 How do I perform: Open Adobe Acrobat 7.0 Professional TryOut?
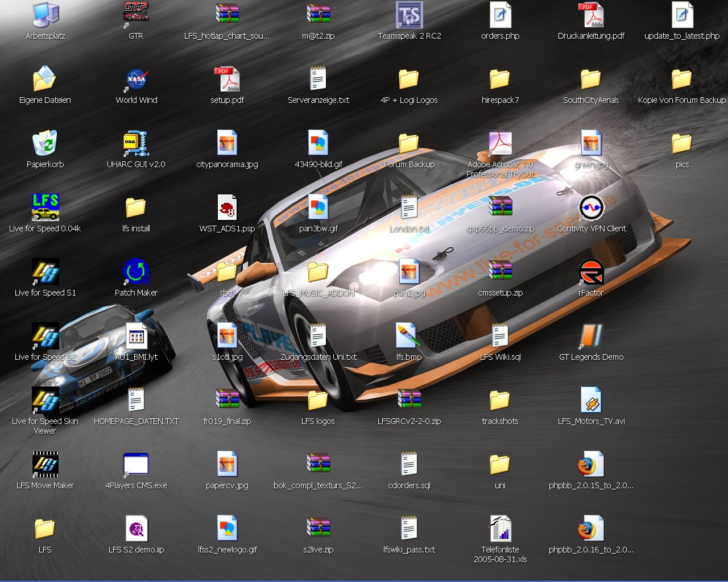pyautogui.click(x=500, y=144)
